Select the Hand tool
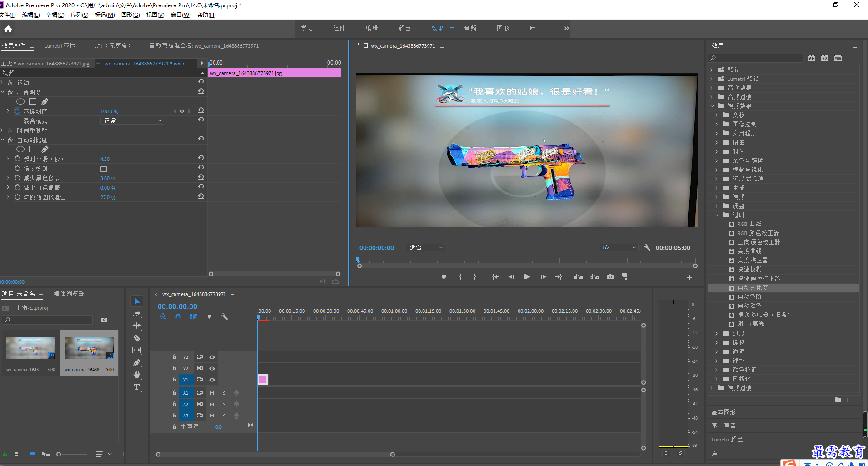868x466 pixels. tap(137, 375)
